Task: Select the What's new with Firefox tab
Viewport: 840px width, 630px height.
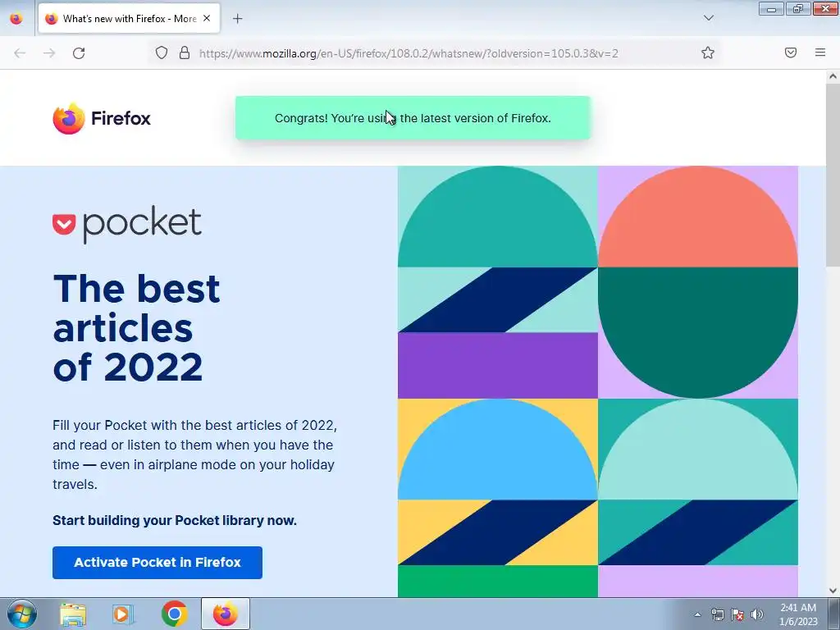Action: 129,18
